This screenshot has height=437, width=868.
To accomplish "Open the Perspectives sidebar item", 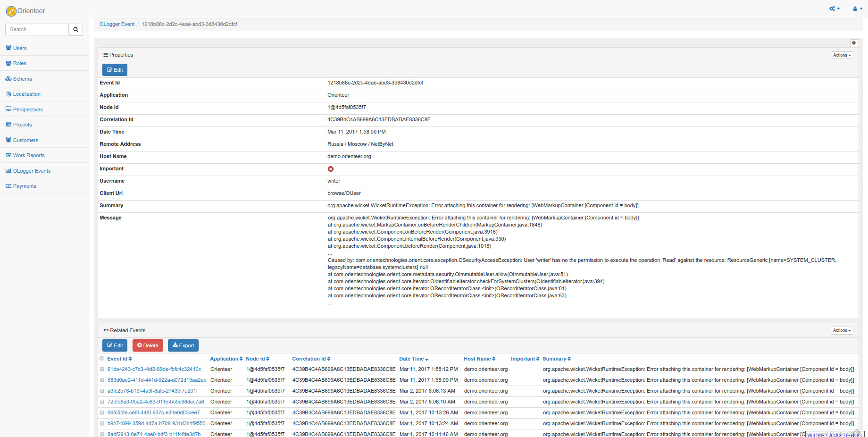I will click(28, 109).
